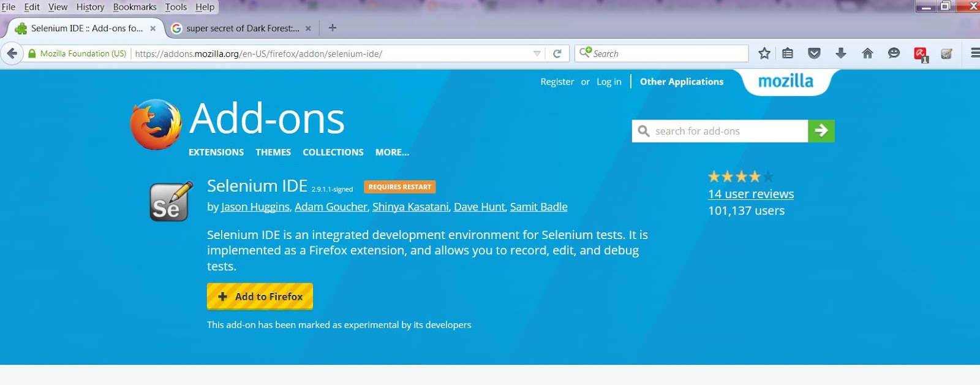
Task: Open author Jason Huggins link
Action: [x=255, y=207]
